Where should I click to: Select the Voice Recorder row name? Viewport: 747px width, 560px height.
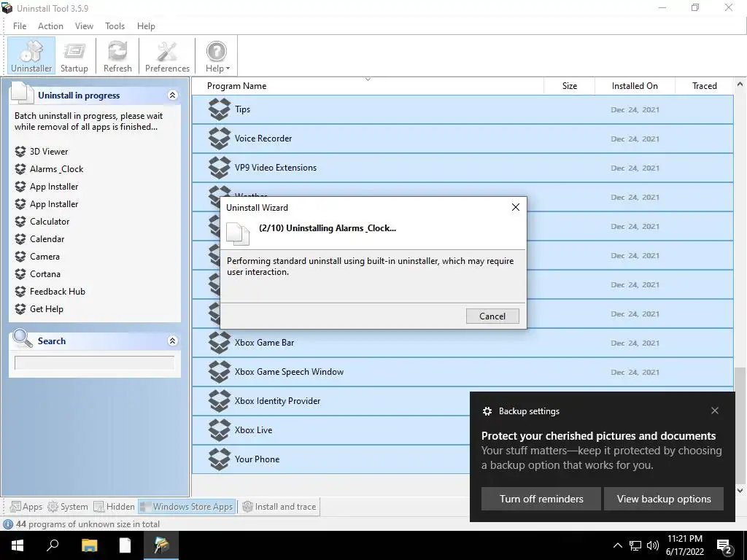click(x=263, y=139)
